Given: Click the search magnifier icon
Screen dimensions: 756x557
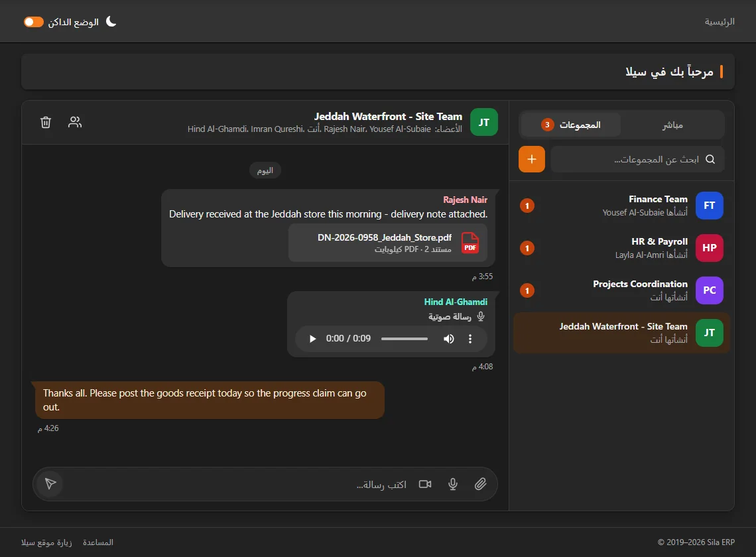Looking at the screenshot, I should point(710,159).
